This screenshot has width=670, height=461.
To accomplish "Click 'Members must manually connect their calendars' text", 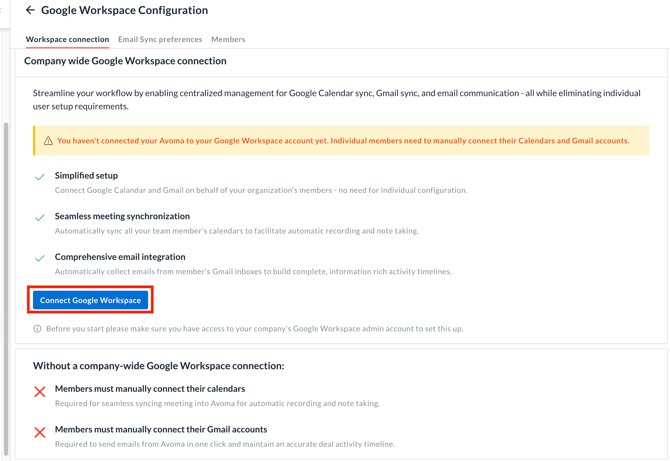I will click(150, 389).
